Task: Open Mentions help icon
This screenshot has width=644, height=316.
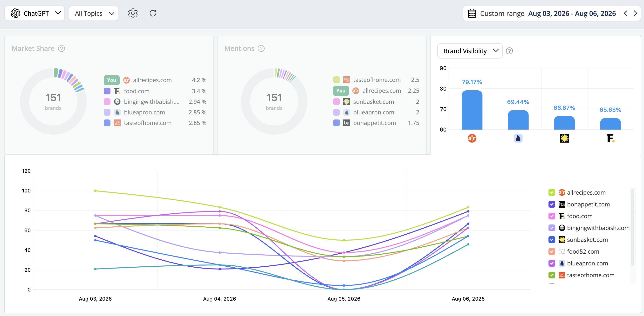Action: point(261,48)
